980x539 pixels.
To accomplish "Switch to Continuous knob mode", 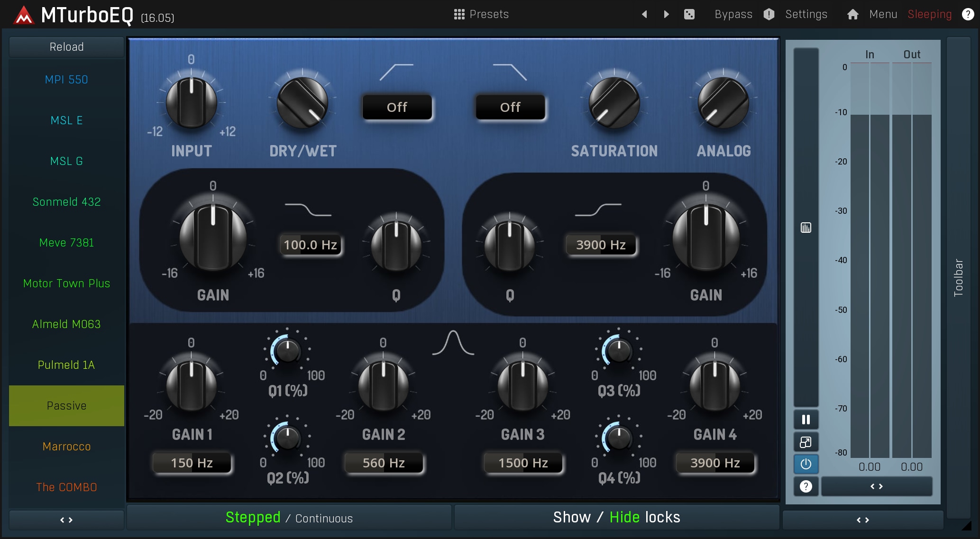I will pos(324,519).
